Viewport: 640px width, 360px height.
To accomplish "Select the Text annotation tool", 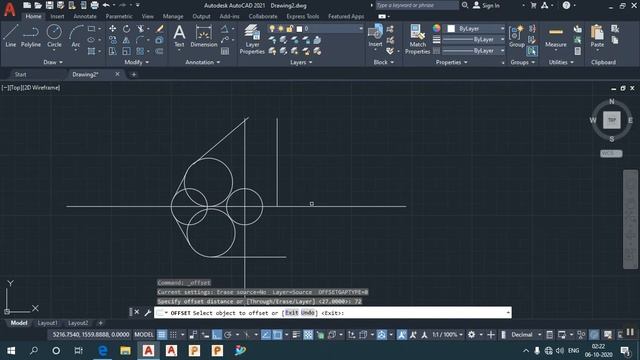I will [x=179, y=36].
